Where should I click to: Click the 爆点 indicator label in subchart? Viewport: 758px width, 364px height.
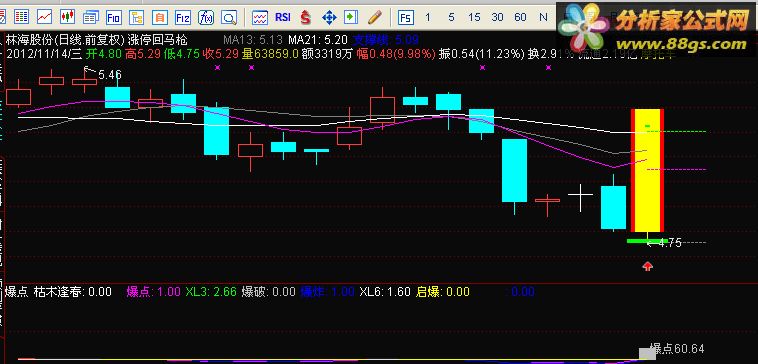pyautogui.click(x=16, y=291)
